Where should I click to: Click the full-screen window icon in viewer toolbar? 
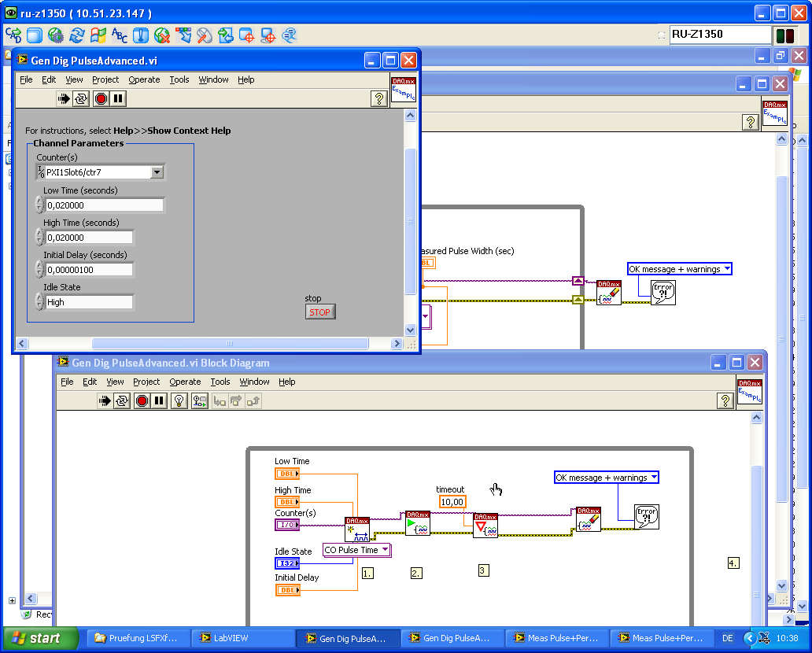click(x=34, y=35)
